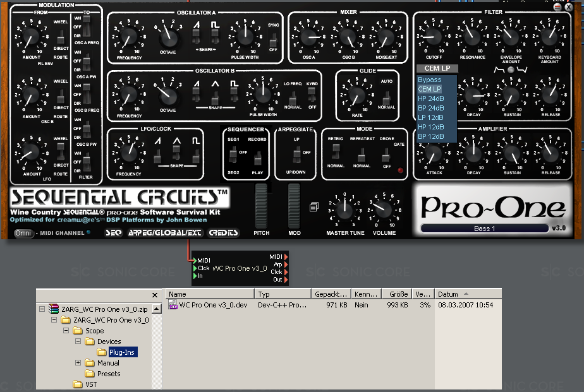Click the Mod wheel
Image resolution: width=584 pixels, height=392 pixels.
click(294, 206)
